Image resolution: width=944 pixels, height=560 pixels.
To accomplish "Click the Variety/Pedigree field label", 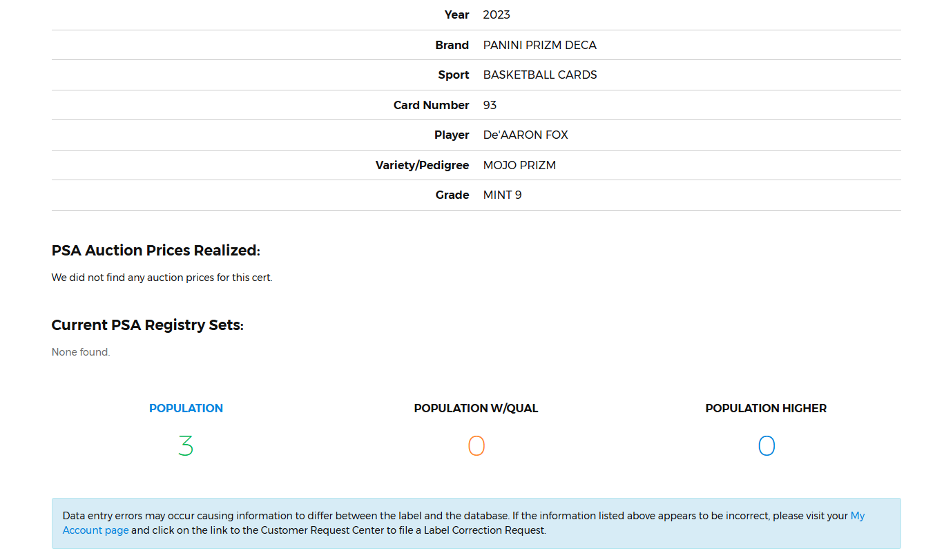I will [x=423, y=165].
